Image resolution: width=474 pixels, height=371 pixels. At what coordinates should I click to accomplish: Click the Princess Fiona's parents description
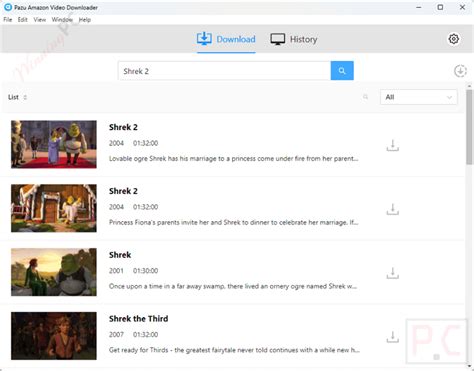pos(233,222)
